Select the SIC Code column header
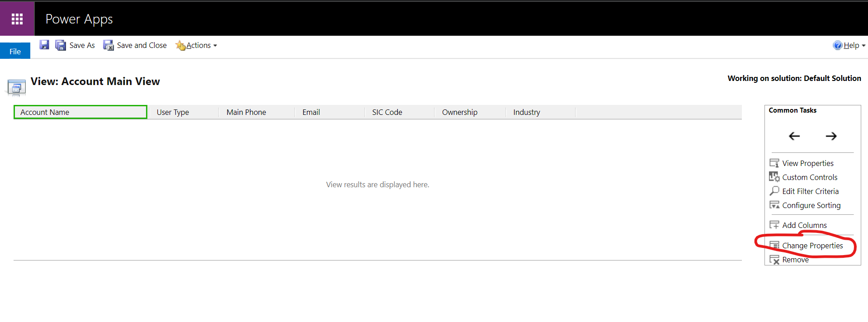 (387, 112)
